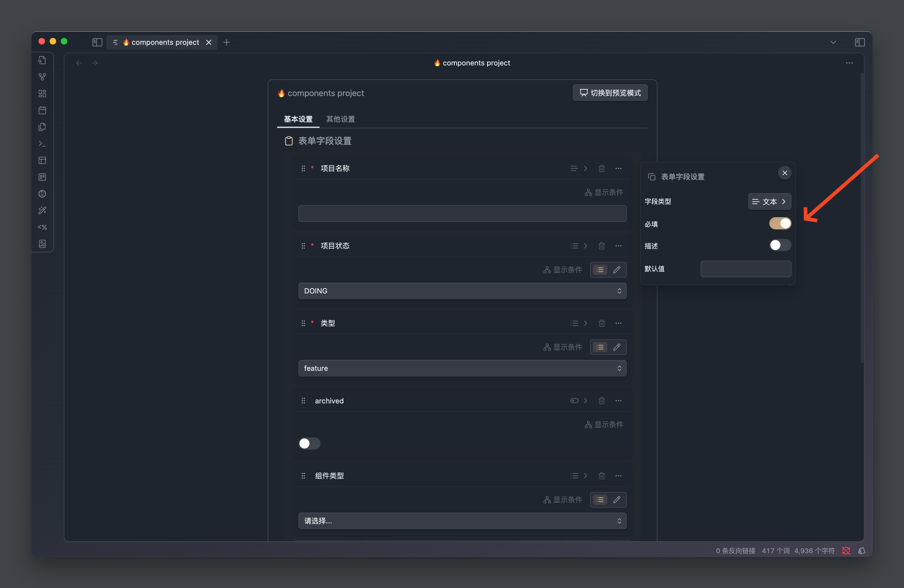This screenshot has width=904, height=588.
Task: Click 显示条件 link under 项目名称
Action: 604,193
